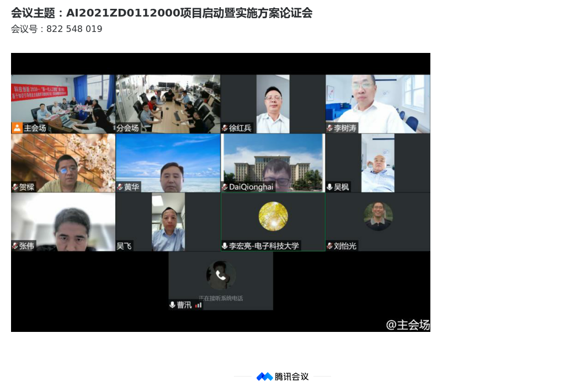Click the round yellow avatar of 李宏亮
Viewport: 565px width, 392px height.
(x=273, y=216)
